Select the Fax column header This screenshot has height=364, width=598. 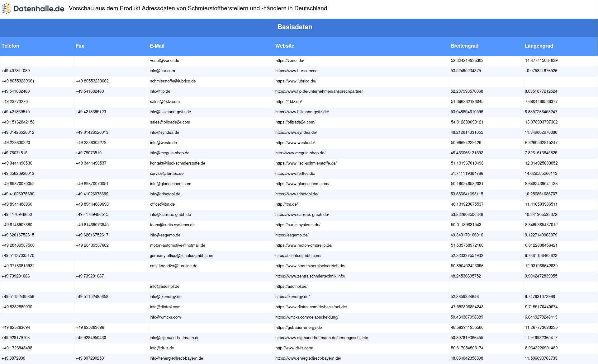pyautogui.click(x=80, y=46)
